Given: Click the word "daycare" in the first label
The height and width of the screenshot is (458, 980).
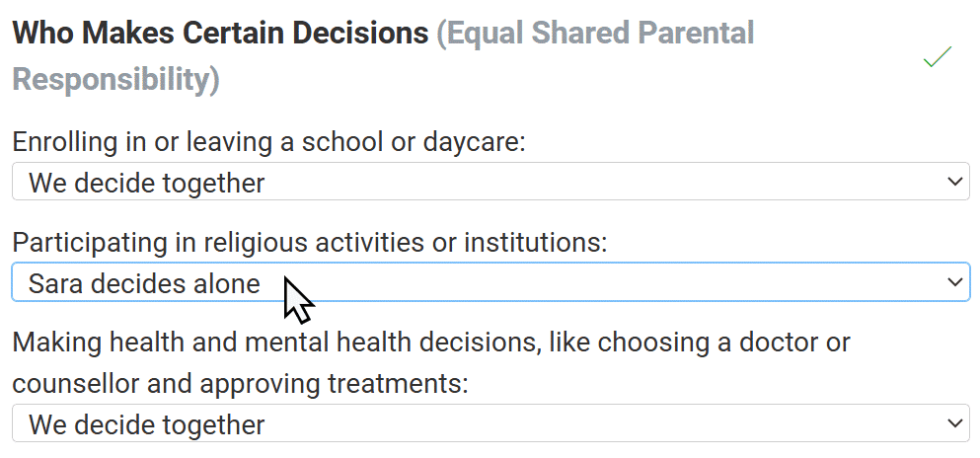Looking at the screenshot, I should 474,142.
